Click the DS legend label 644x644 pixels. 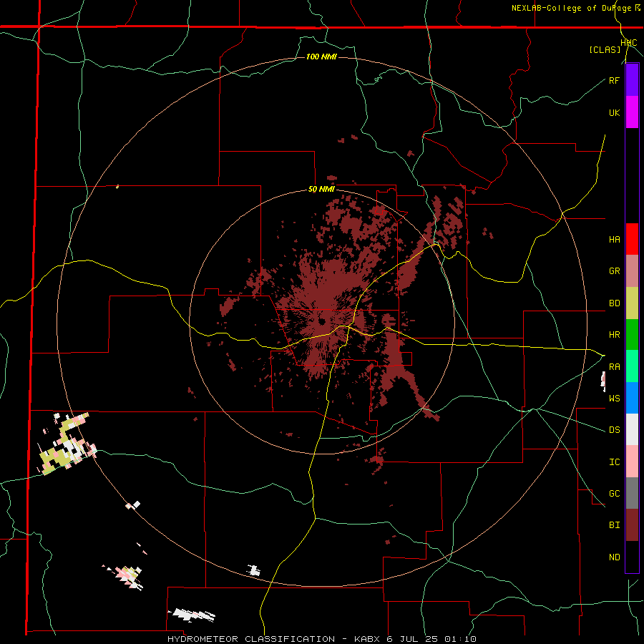pyautogui.click(x=614, y=430)
